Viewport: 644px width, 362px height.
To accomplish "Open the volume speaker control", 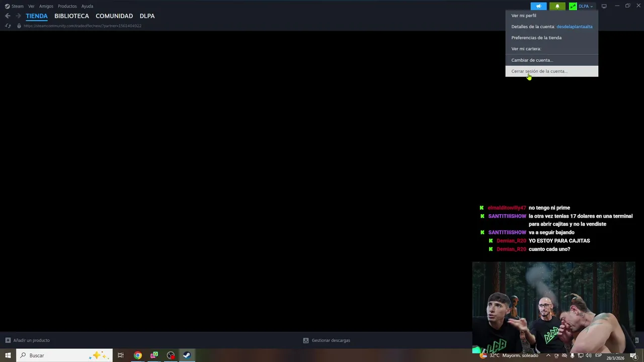I will point(588,355).
